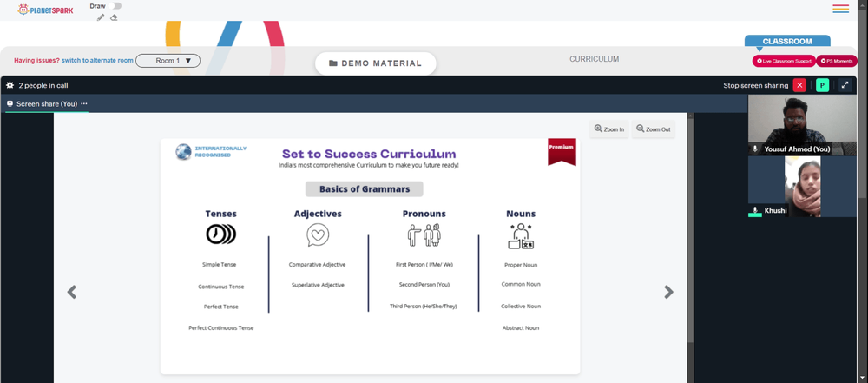Click First Person (I/Me/We) text
Screen dimensions: 868x383
click(424, 265)
